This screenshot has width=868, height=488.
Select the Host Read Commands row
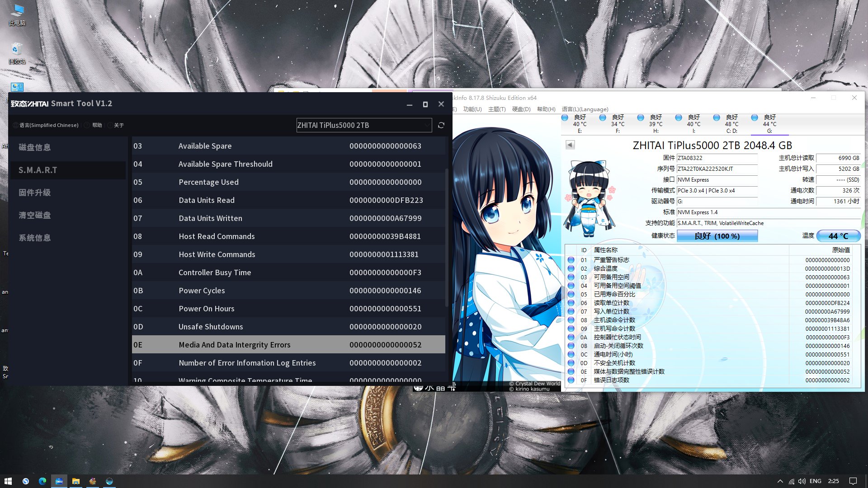click(288, 236)
